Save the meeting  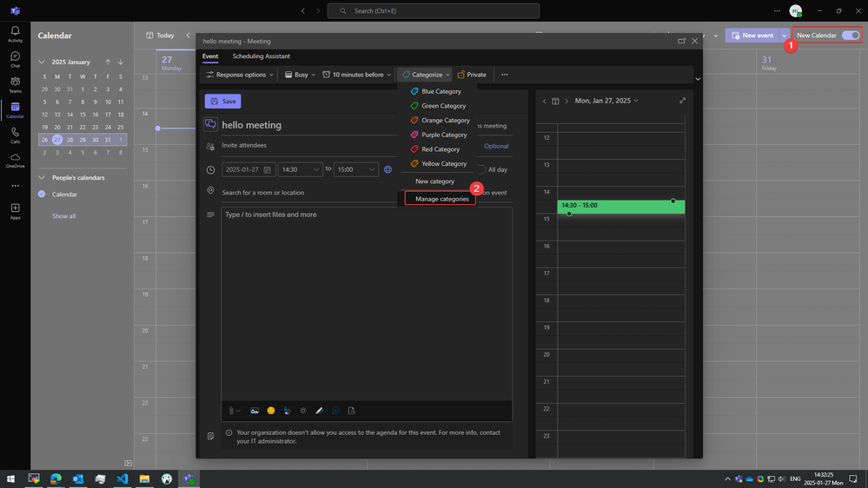point(222,102)
